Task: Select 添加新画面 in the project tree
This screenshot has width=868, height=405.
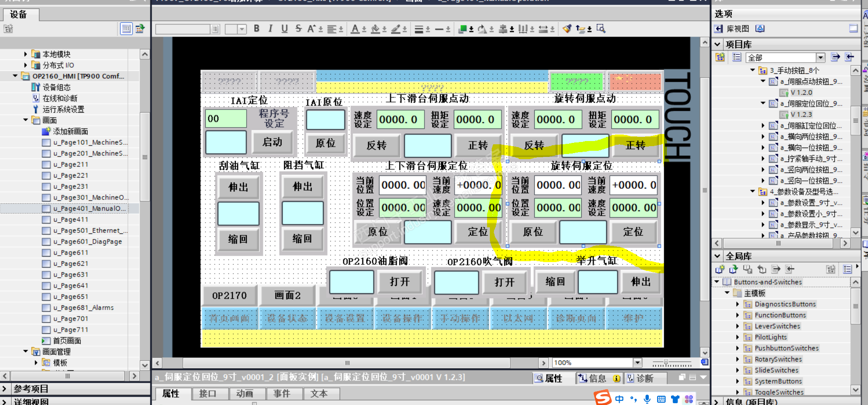Action: 70,131
